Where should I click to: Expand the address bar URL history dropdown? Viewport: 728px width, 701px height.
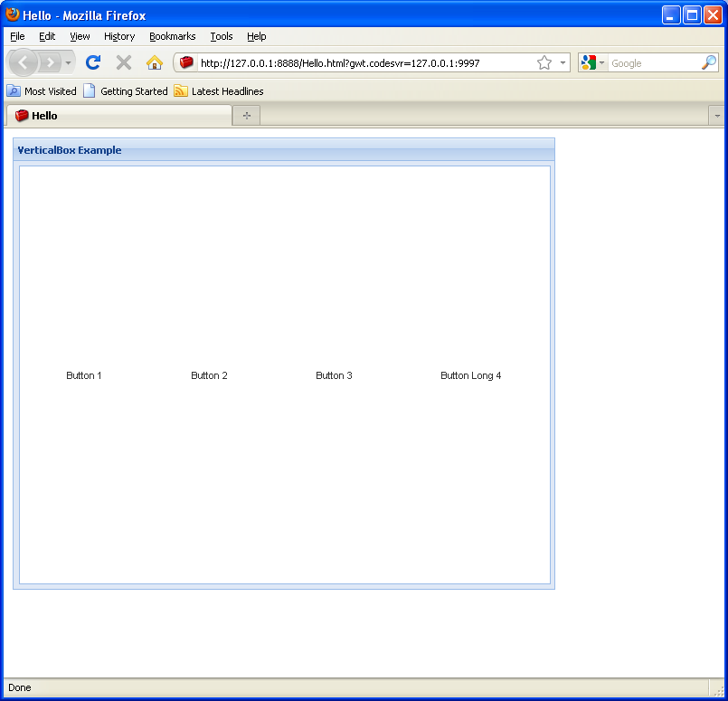[563, 62]
